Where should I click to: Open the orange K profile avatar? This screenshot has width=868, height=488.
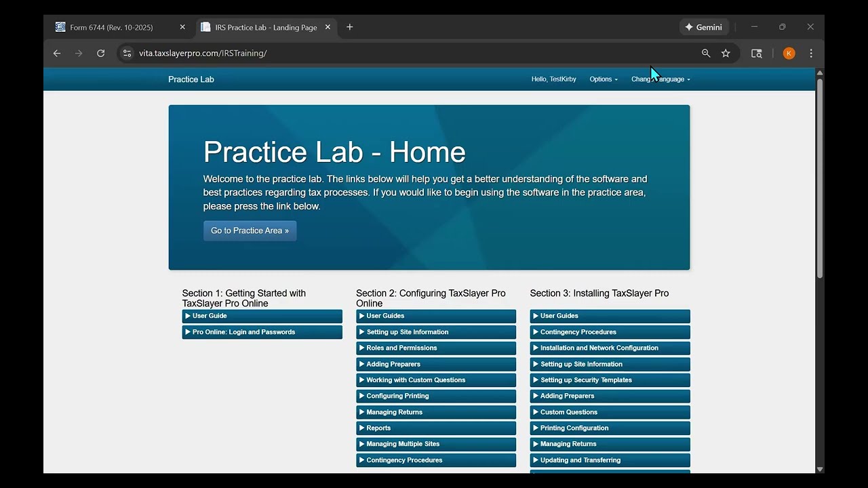(x=789, y=53)
